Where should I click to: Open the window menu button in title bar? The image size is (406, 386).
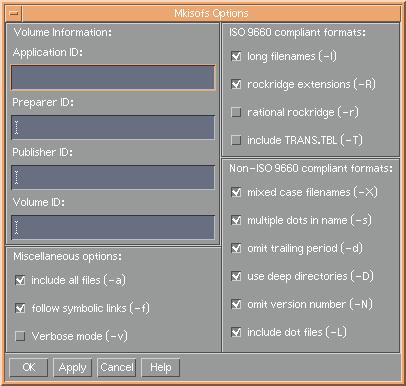[x=14, y=13]
